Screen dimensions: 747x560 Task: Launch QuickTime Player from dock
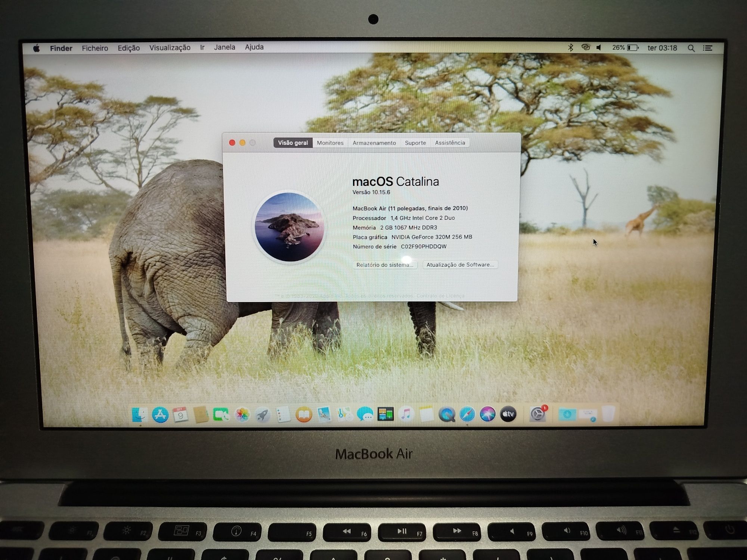point(447,414)
